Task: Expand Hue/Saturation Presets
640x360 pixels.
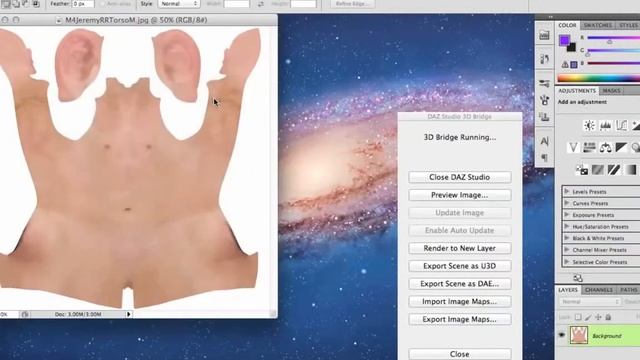Action: (x=567, y=226)
